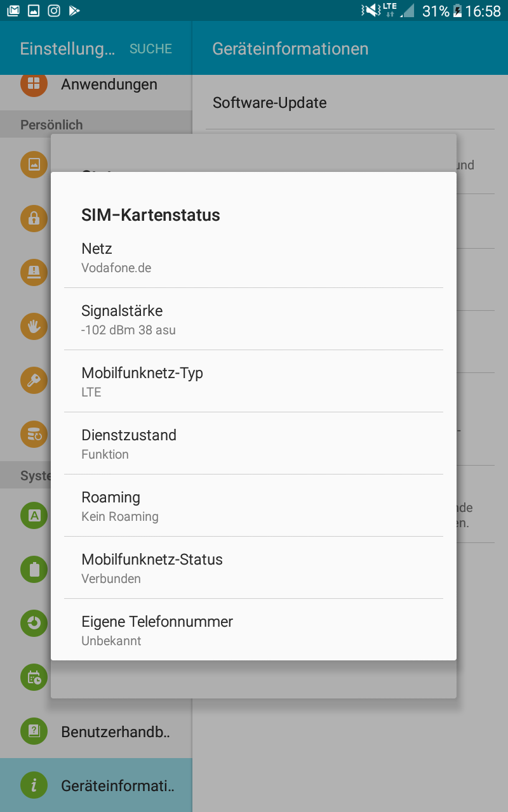This screenshot has width=508, height=812.
Task: Tap the green battery icon in sidebar
Action: click(x=34, y=569)
